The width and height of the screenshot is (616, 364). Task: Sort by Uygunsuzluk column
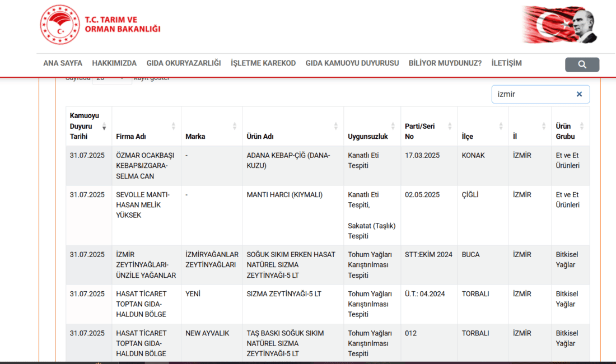372,137
